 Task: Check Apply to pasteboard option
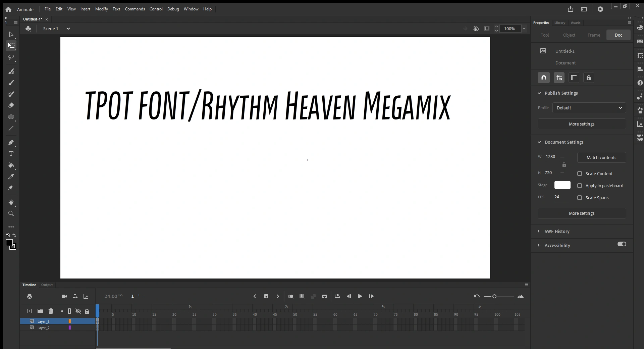click(x=580, y=186)
